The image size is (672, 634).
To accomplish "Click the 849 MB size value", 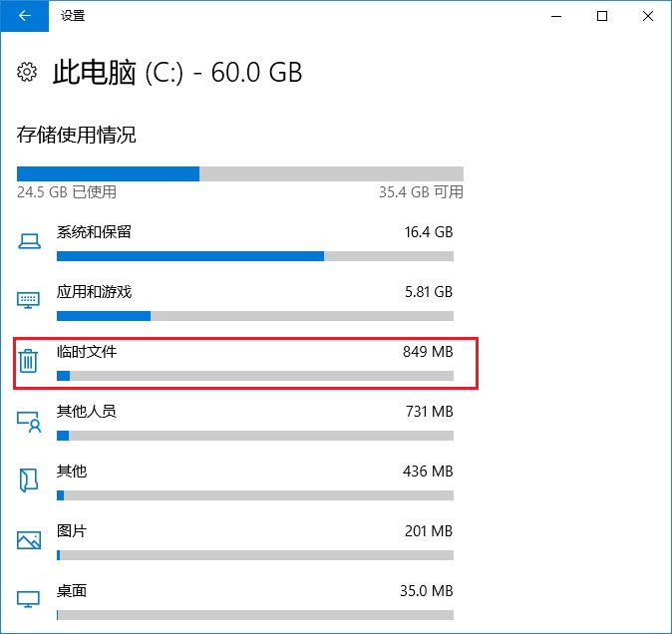I will pyautogui.click(x=428, y=352).
